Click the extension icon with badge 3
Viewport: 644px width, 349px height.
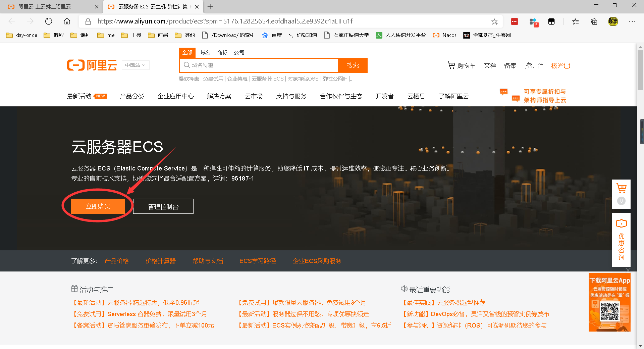533,22
